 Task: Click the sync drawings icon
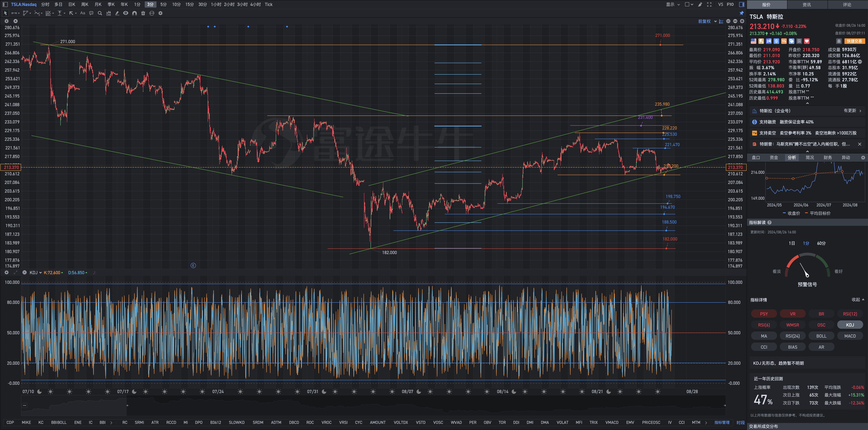(152, 13)
